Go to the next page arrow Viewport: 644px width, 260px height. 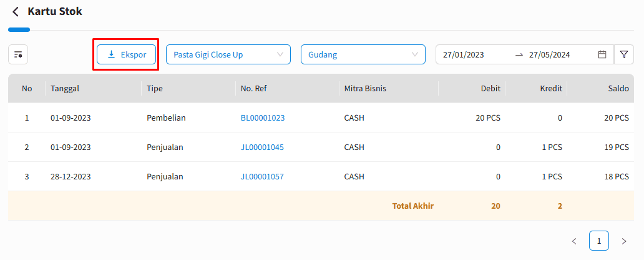pos(624,241)
